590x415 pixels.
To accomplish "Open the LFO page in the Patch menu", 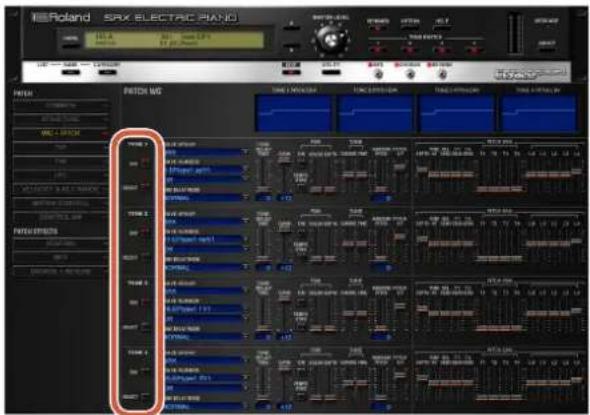I will point(60,175).
